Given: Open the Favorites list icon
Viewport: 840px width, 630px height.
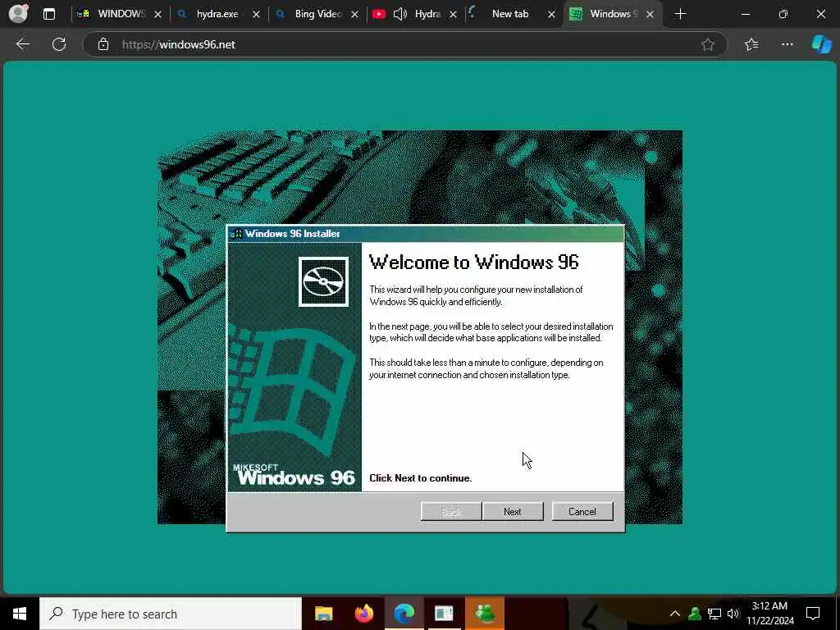Looking at the screenshot, I should click(751, 44).
